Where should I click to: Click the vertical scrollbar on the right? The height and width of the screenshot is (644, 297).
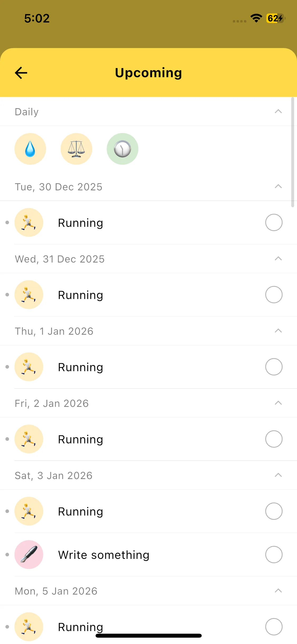pos(293,152)
